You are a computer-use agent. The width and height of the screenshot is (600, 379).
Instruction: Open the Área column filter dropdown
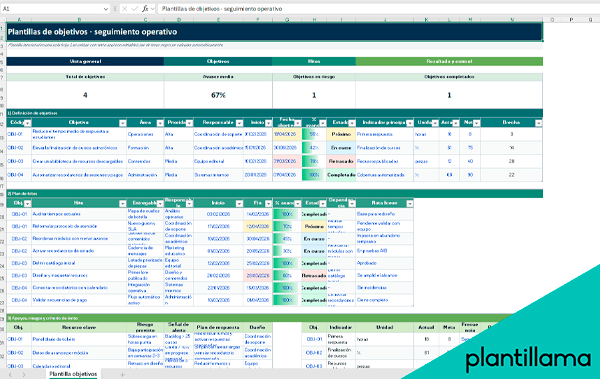pos(160,123)
